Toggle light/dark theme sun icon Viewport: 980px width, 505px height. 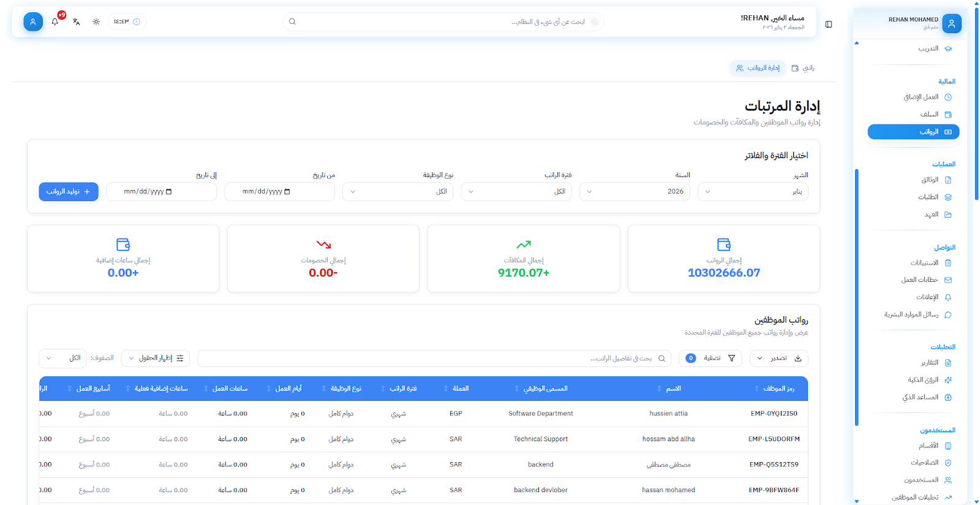(96, 22)
